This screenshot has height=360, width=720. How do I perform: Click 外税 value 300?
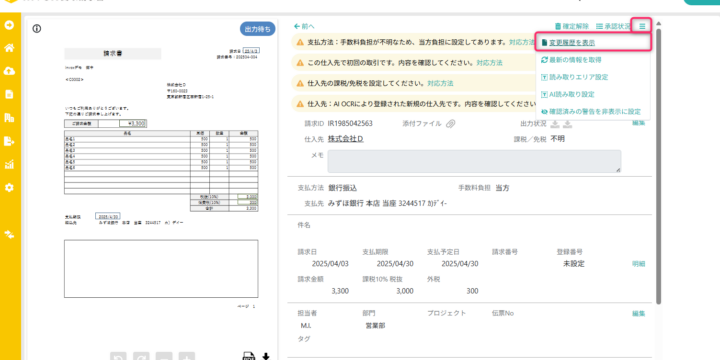(x=472, y=291)
